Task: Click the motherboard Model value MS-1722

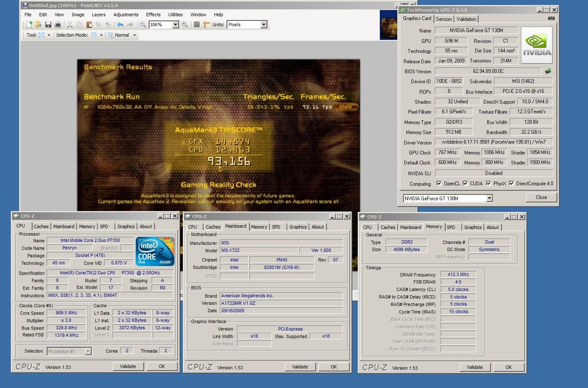Action: (x=259, y=250)
